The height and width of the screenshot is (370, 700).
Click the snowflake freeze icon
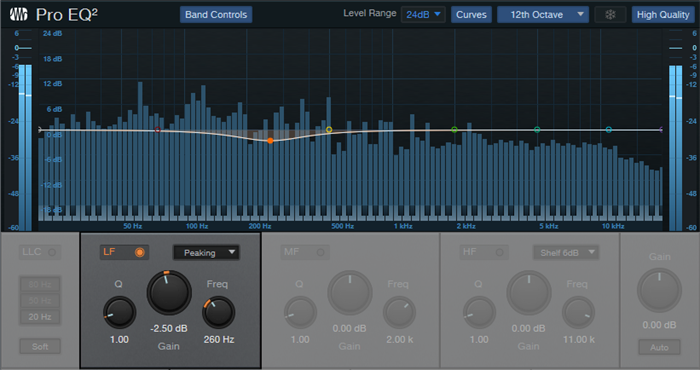(610, 15)
